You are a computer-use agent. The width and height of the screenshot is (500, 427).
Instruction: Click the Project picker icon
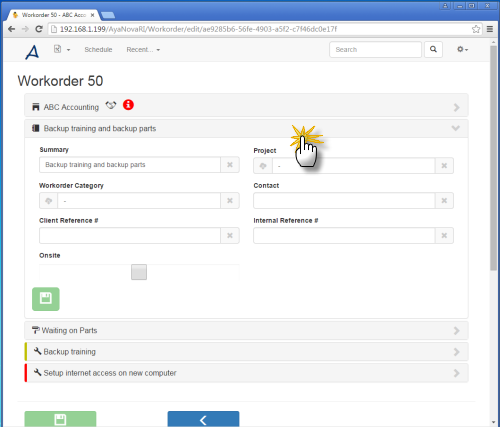coord(263,166)
